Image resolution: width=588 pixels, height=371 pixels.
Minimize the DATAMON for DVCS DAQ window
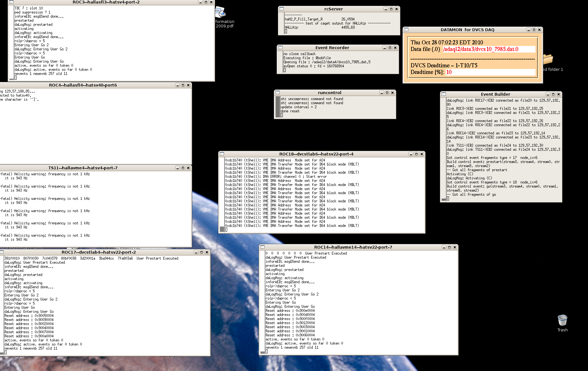pos(529,30)
